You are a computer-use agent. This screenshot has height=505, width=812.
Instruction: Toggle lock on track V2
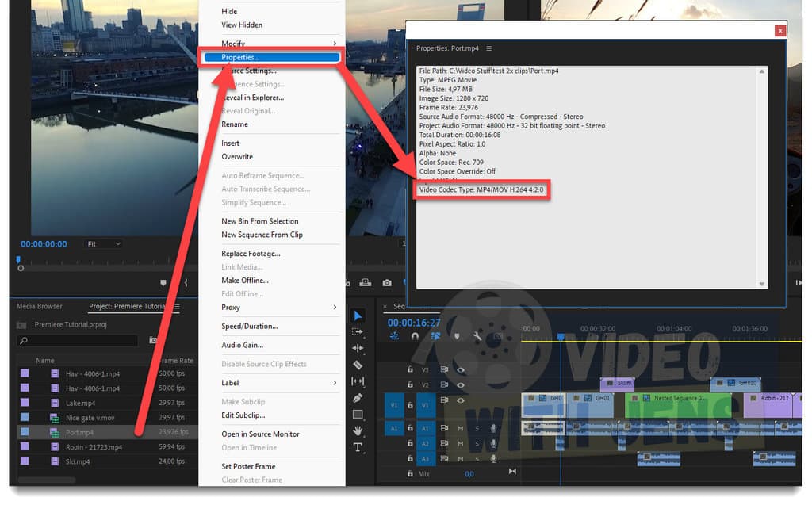410,384
